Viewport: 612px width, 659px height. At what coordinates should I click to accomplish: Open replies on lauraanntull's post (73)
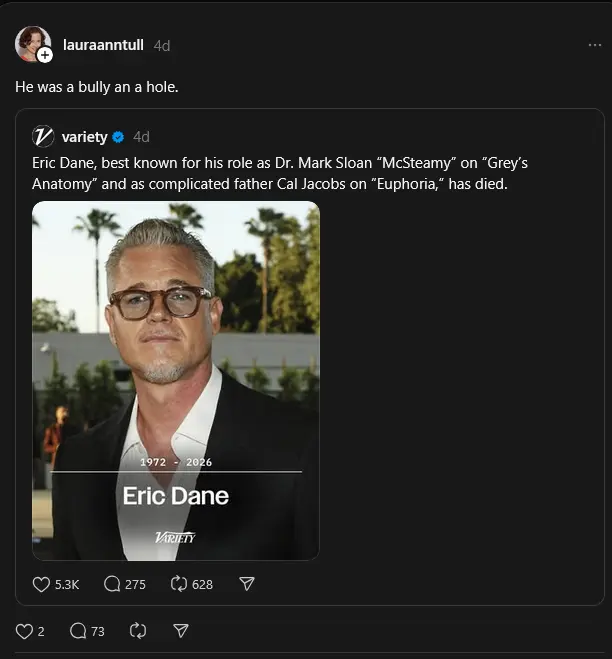click(79, 631)
